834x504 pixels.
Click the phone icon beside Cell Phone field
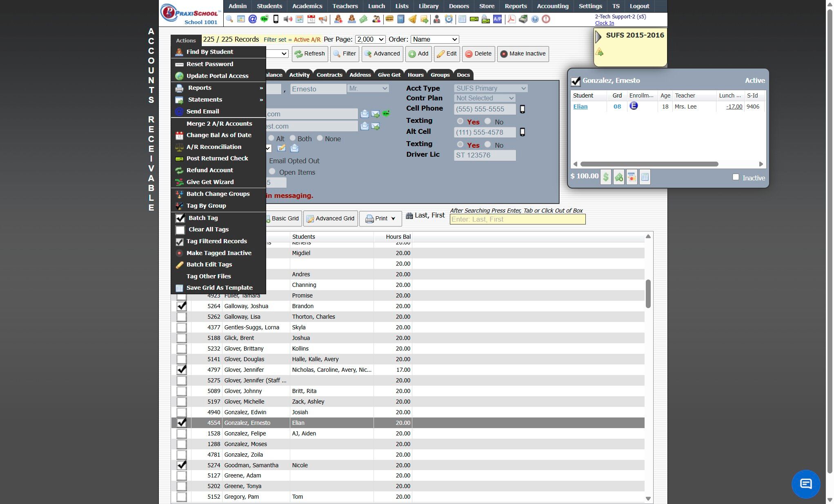[x=522, y=109]
